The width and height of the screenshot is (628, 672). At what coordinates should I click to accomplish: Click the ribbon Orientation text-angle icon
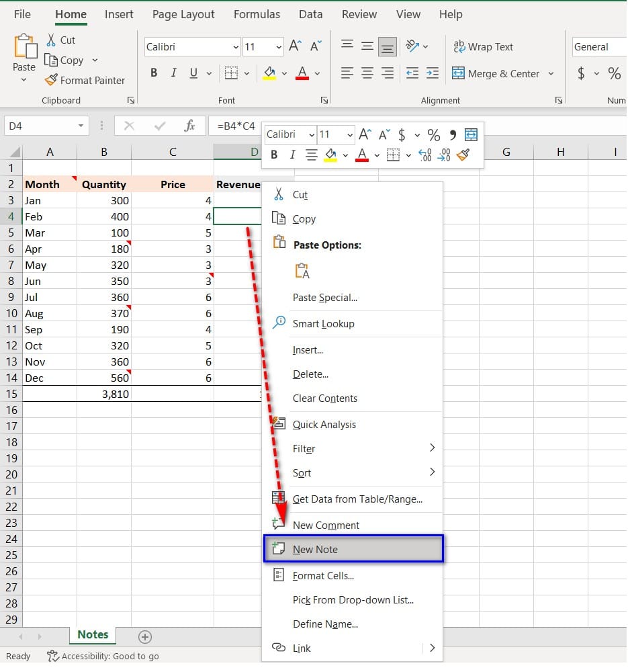coord(412,46)
